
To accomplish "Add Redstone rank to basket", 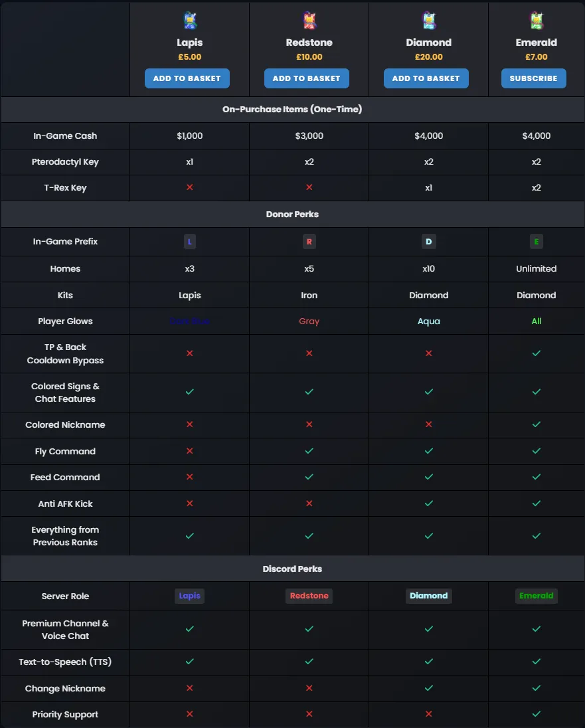I will (x=306, y=78).
